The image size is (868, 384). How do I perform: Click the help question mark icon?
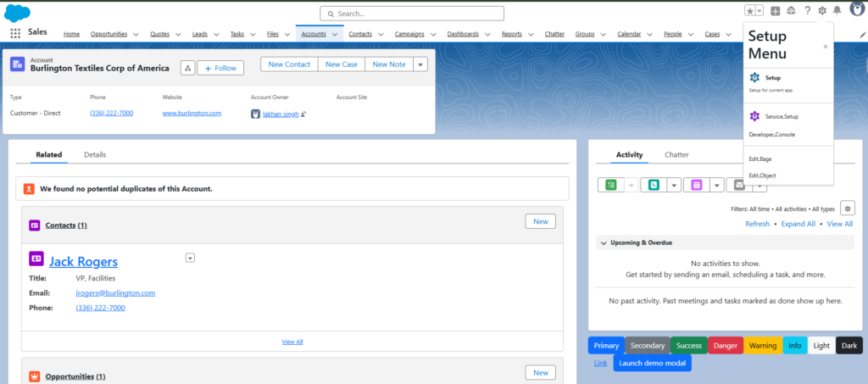coord(807,11)
